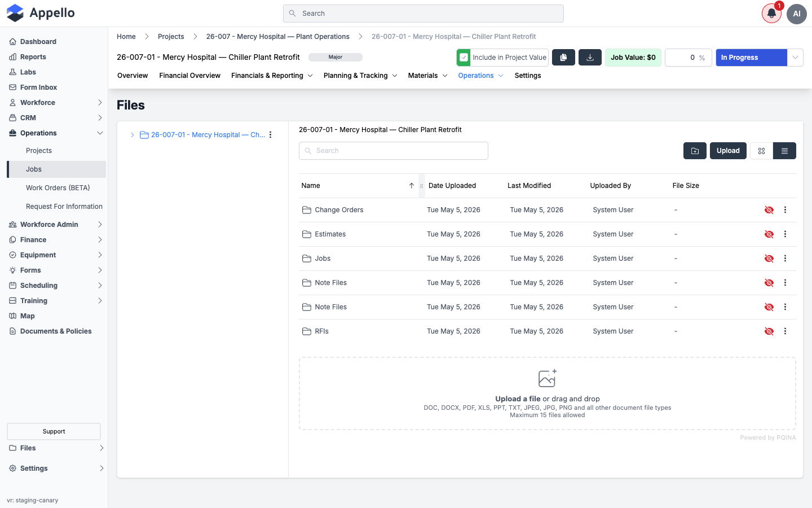
Task: Open tree folder options kebab menu
Action: point(271,135)
